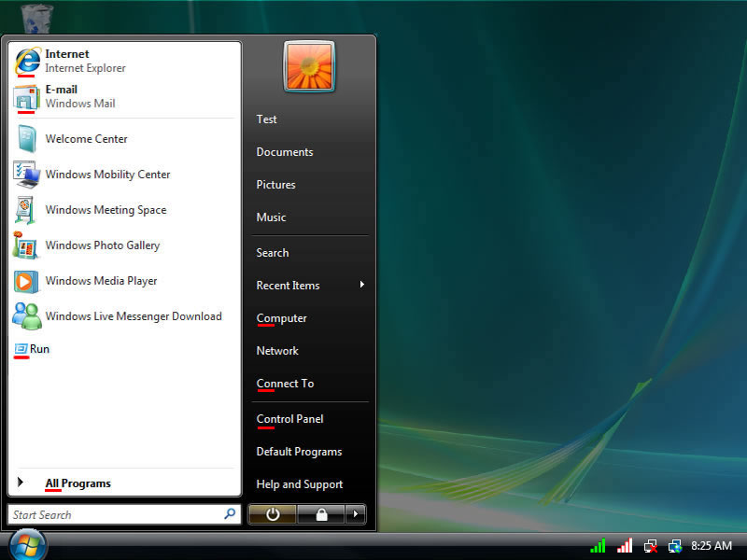Viewport: 747px width, 560px height.
Task: Open Windows Live Messenger Download icon
Action: point(27,316)
